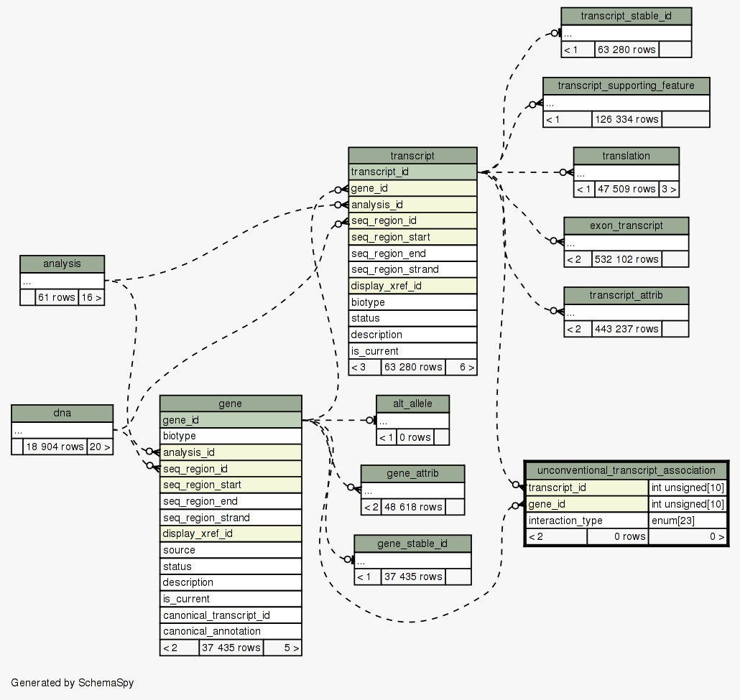This screenshot has height=700, width=740.
Task: Select transcript_id in unconventional_transcript_association table
Action: (x=587, y=487)
